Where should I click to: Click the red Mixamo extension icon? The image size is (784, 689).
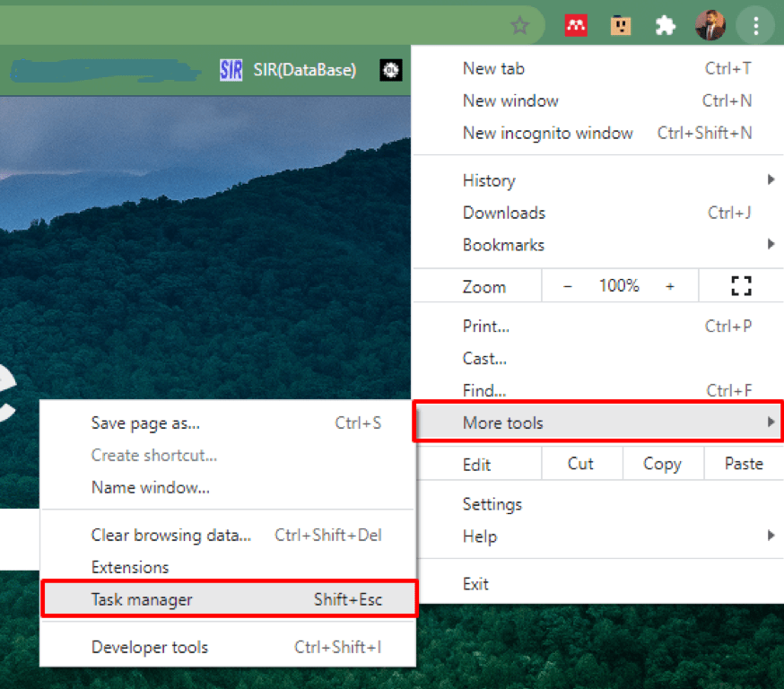576,25
